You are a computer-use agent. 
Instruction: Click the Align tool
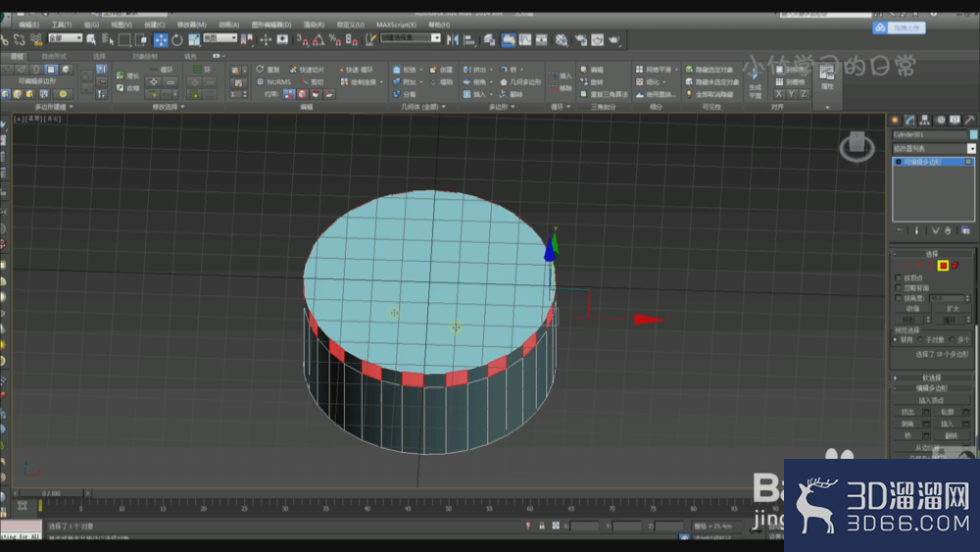tap(469, 40)
